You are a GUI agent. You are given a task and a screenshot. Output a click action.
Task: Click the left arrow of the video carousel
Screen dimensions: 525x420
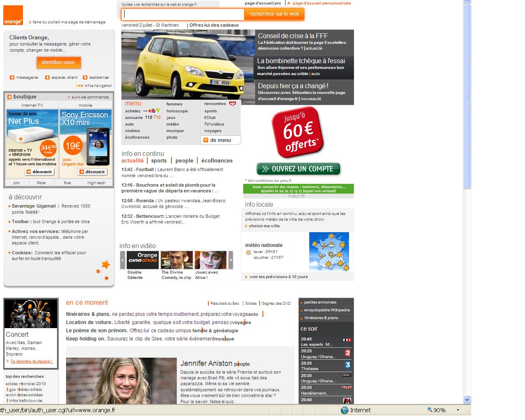tap(122, 260)
